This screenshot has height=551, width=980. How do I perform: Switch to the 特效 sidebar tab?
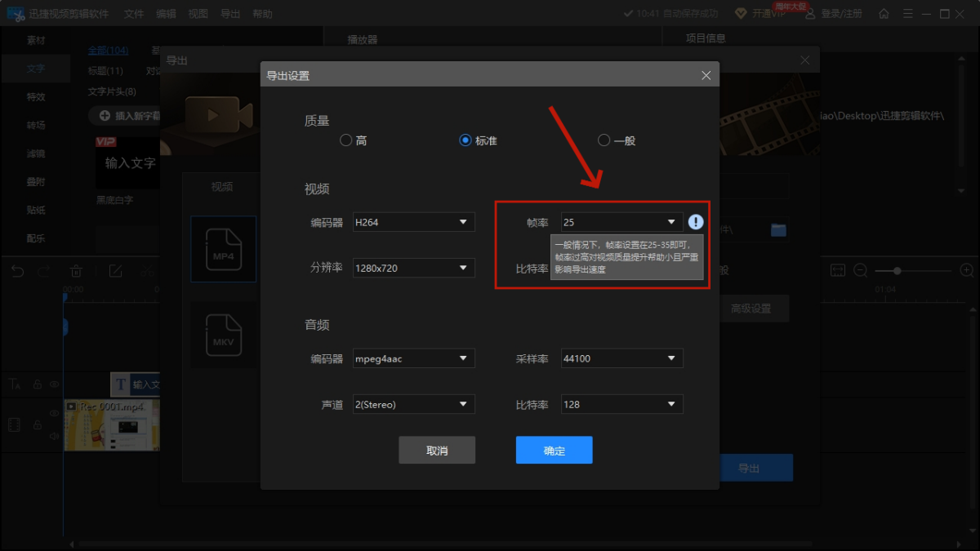click(x=36, y=96)
